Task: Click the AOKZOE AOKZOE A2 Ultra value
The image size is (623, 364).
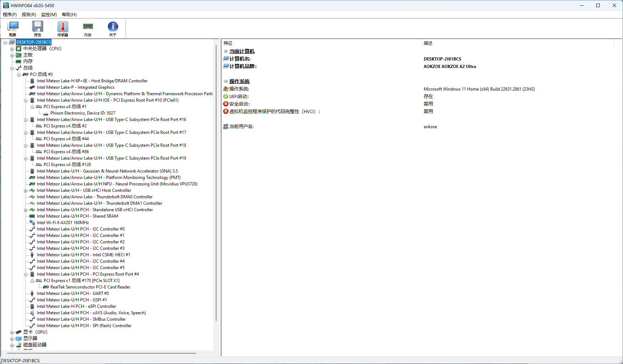Action: coord(450,67)
